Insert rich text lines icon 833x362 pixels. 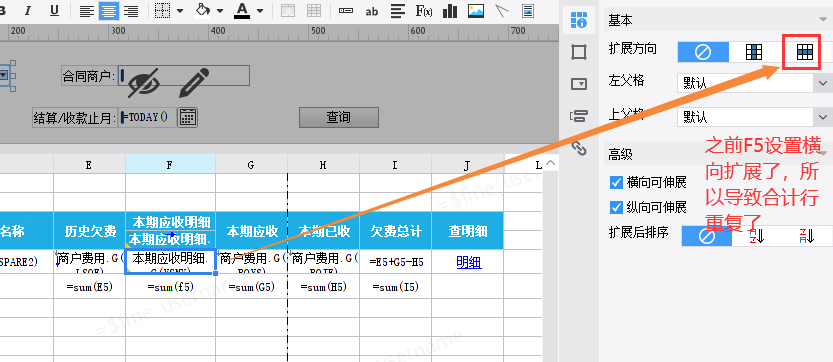tap(397, 11)
